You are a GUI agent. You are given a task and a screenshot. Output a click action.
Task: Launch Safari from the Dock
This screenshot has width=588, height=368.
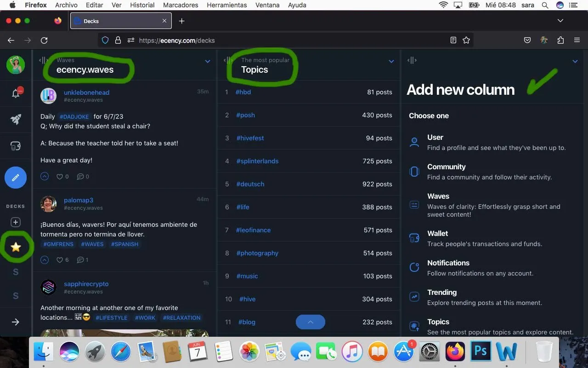pyautogui.click(x=120, y=352)
